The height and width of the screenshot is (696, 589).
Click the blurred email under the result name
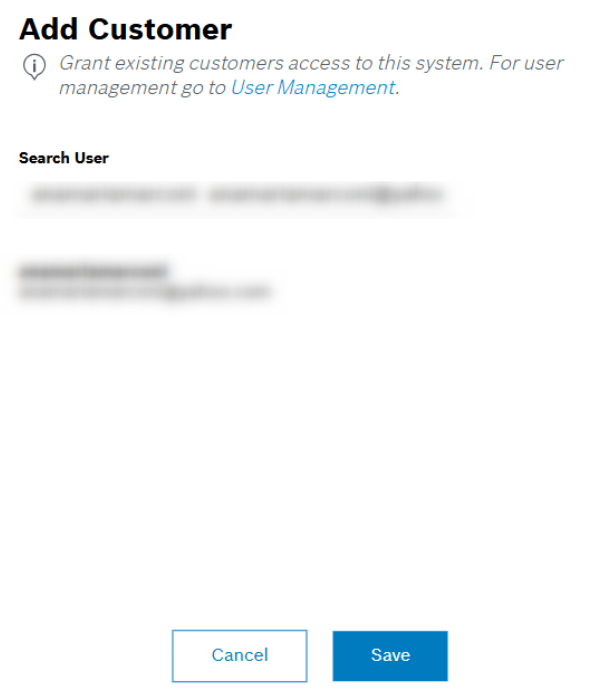145,292
